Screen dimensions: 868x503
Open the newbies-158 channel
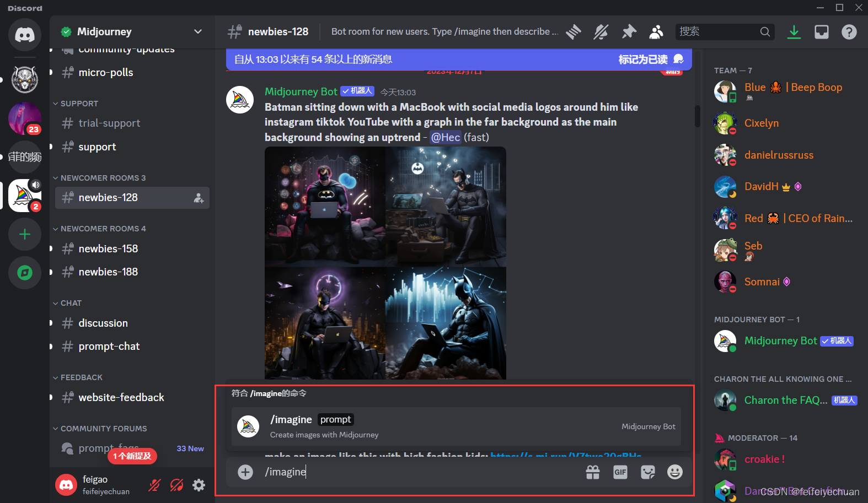pyautogui.click(x=132, y=248)
